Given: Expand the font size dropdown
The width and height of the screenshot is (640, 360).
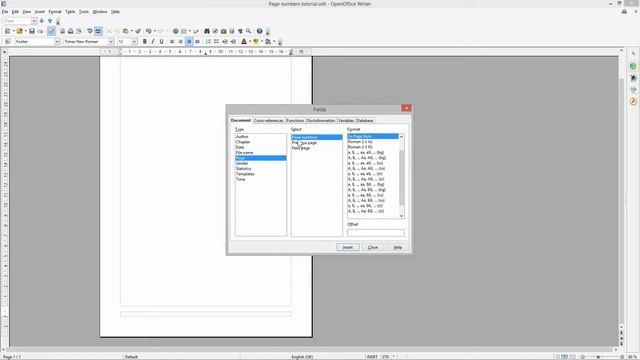Looking at the screenshot, I should pos(134,42).
